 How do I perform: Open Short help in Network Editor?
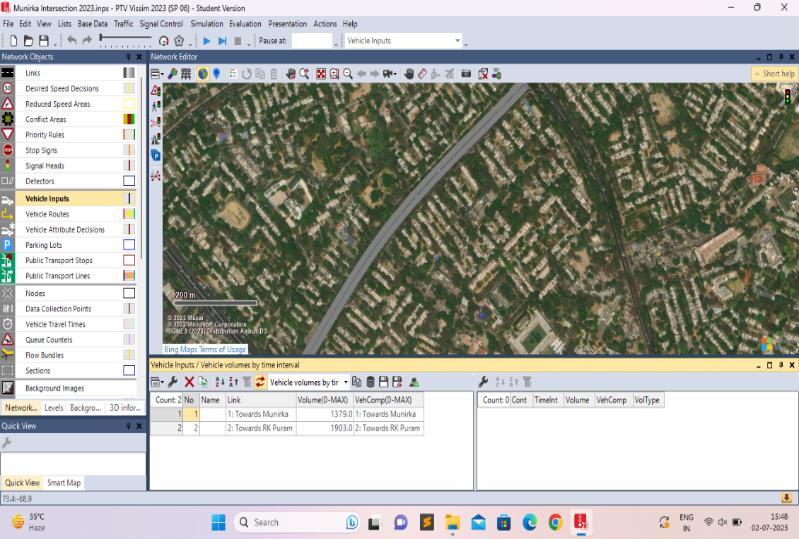774,74
